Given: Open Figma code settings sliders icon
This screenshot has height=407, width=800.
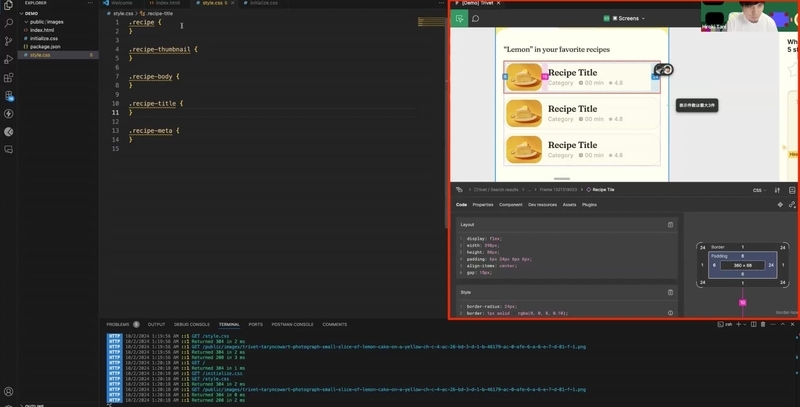Looking at the screenshot, I should click(777, 190).
